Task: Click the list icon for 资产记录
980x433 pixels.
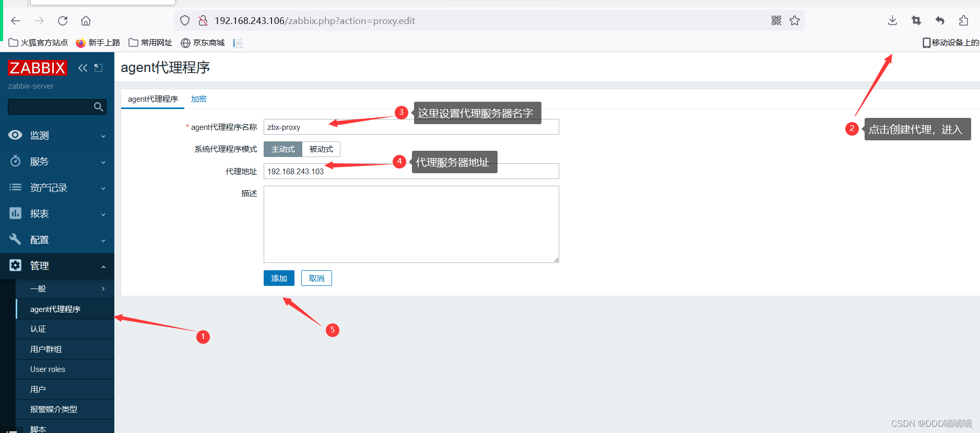Action: tap(16, 187)
